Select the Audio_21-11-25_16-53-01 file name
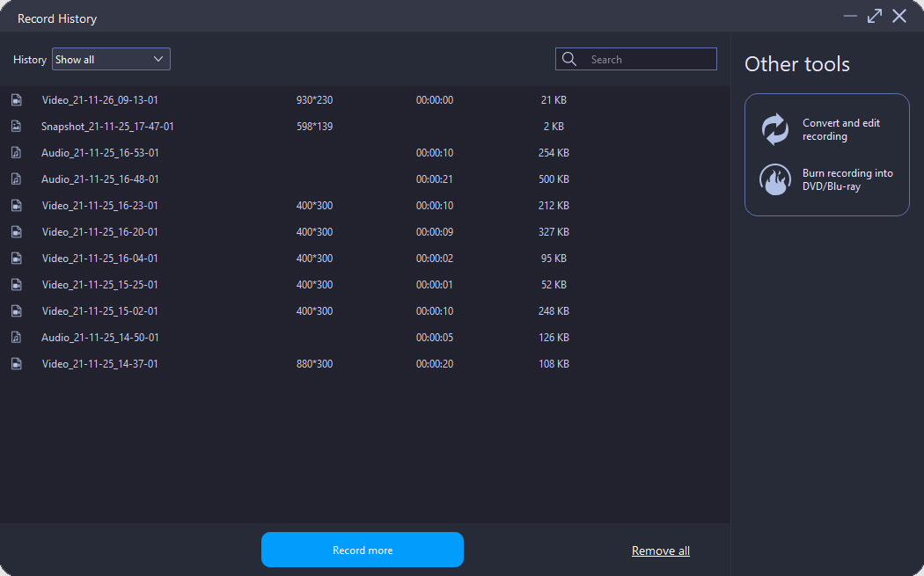924x576 pixels. (99, 153)
